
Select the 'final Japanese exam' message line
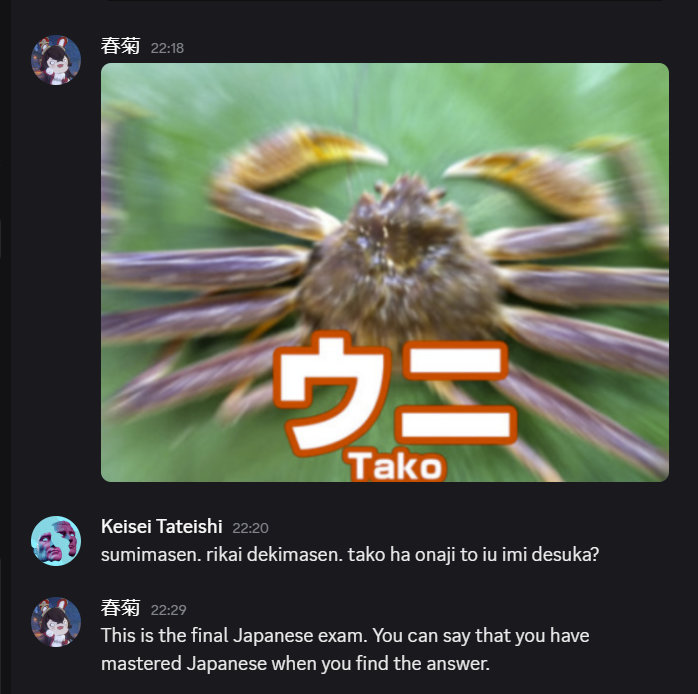[x=345, y=636]
